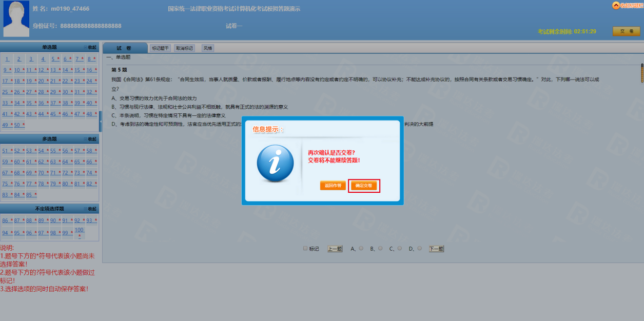Collapse the 单选题 section with 收起

point(90,47)
